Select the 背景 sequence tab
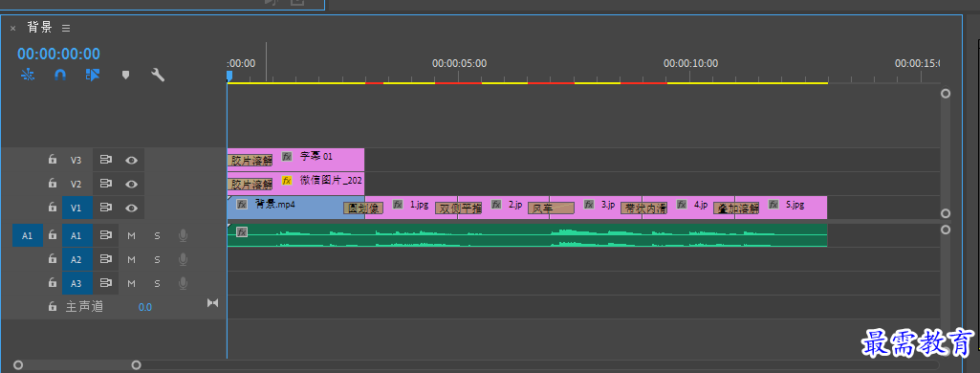The image size is (980, 373). tap(39, 28)
